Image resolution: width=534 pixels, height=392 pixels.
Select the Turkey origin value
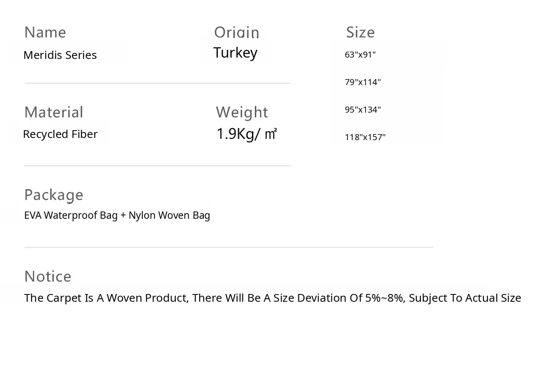click(235, 53)
